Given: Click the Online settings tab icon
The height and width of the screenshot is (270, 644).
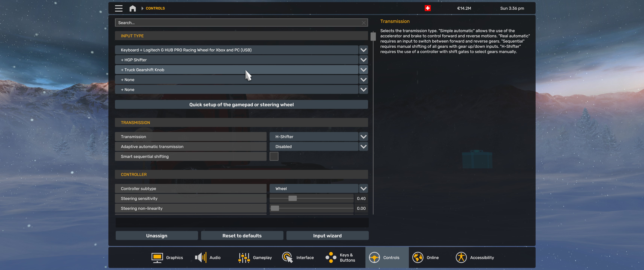Looking at the screenshot, I should point(418,257).
